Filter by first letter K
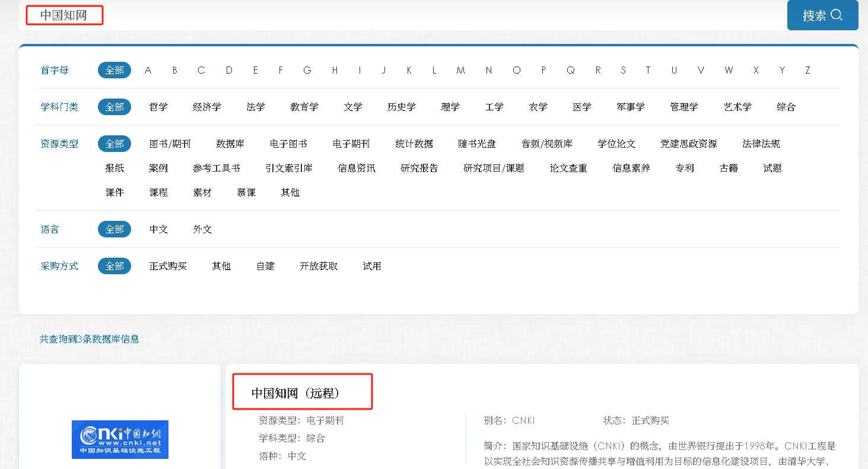Viewport: 868px width, 469px height. click(x=409, y=70)
